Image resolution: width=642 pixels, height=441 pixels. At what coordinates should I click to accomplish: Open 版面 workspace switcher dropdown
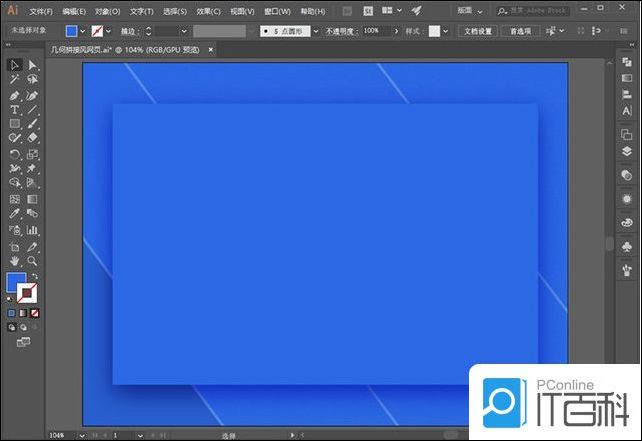pos(470,11)
